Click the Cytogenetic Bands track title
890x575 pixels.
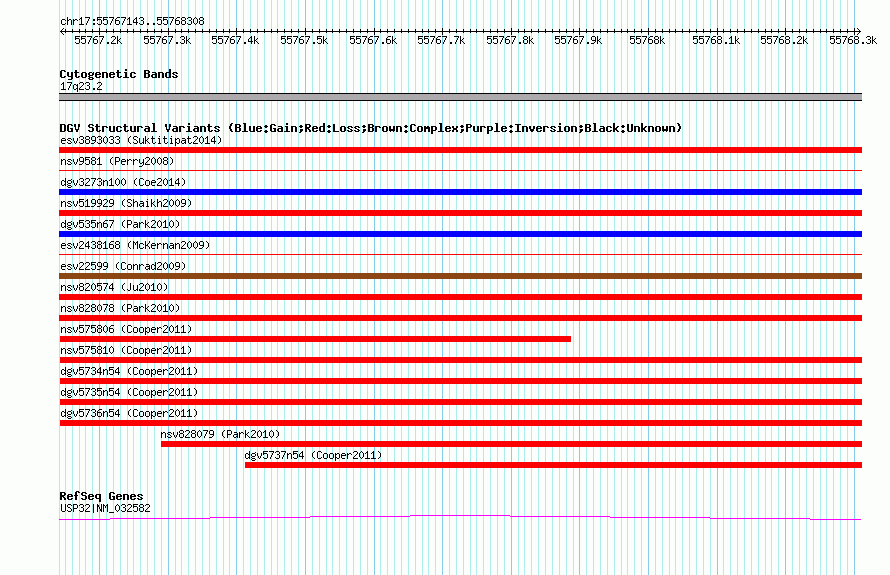(119, 74)
